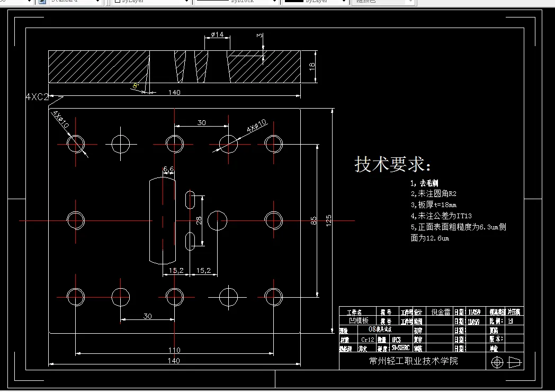
Task: Select note 4,未注公差为IT13
Action: click(441, 216)
